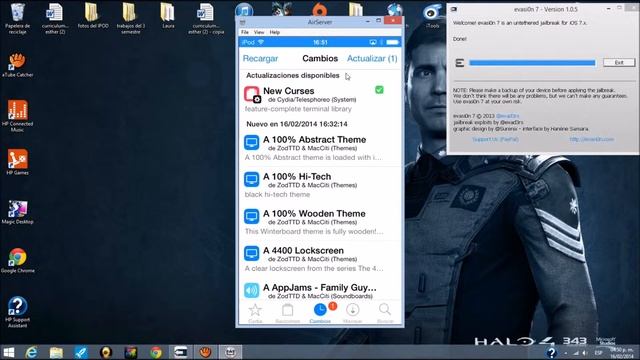Image resolution: width=640 pixels, height=360 pixels.
Task: Open A 100% Hi-Tech theme icon
Action: pos(251,179)
